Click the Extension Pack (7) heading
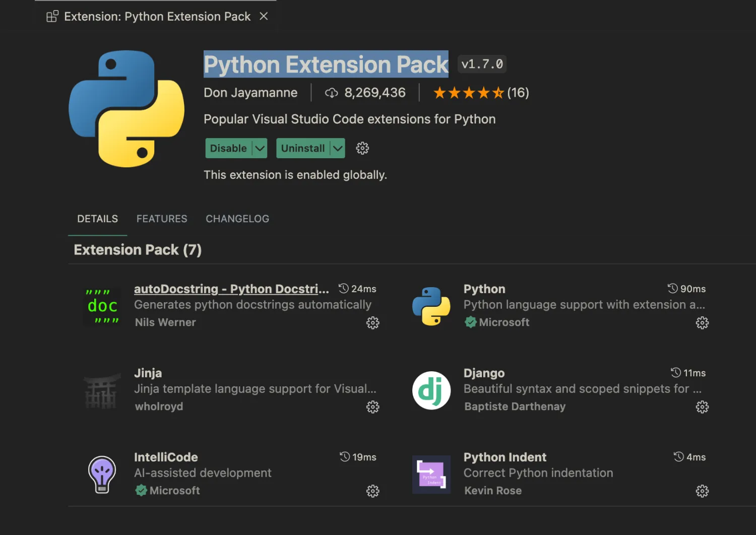Screen dimensions: 756x535 (x=138, y=250)
